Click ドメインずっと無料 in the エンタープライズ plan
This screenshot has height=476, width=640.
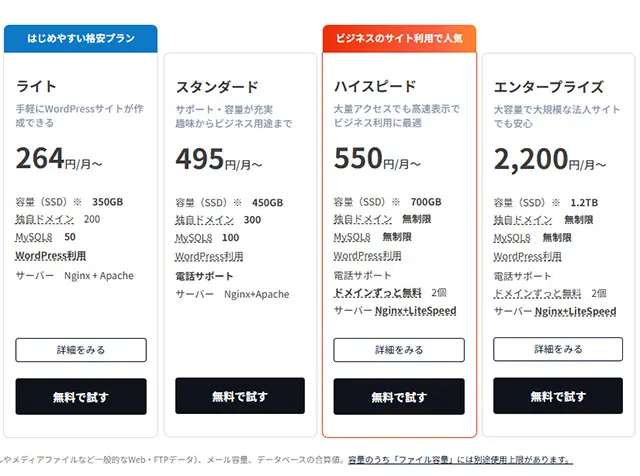click(x=537, y=293)
